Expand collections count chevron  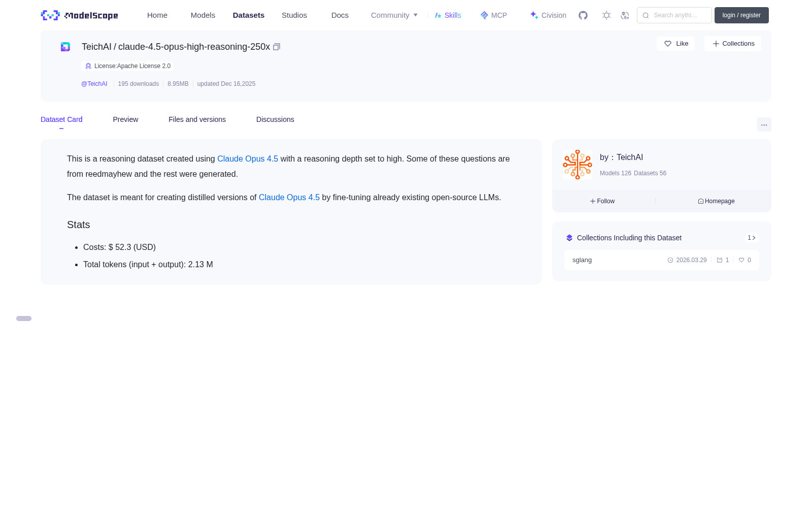752,238
